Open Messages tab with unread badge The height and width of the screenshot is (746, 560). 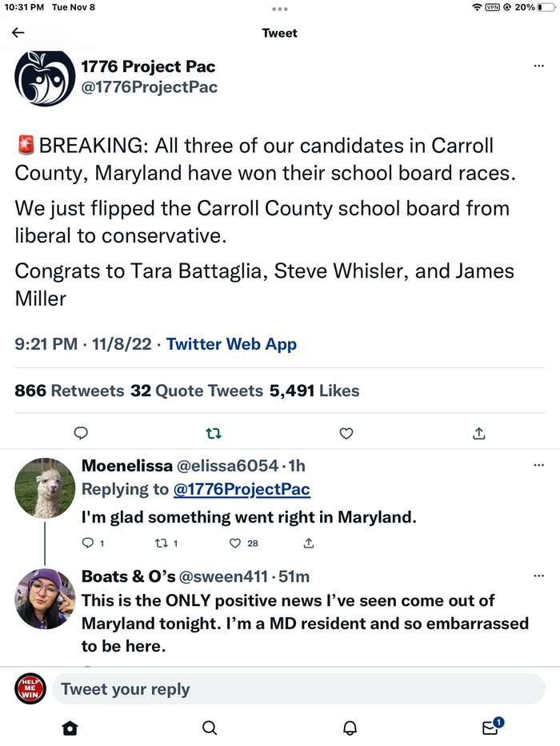click(490, 728)
